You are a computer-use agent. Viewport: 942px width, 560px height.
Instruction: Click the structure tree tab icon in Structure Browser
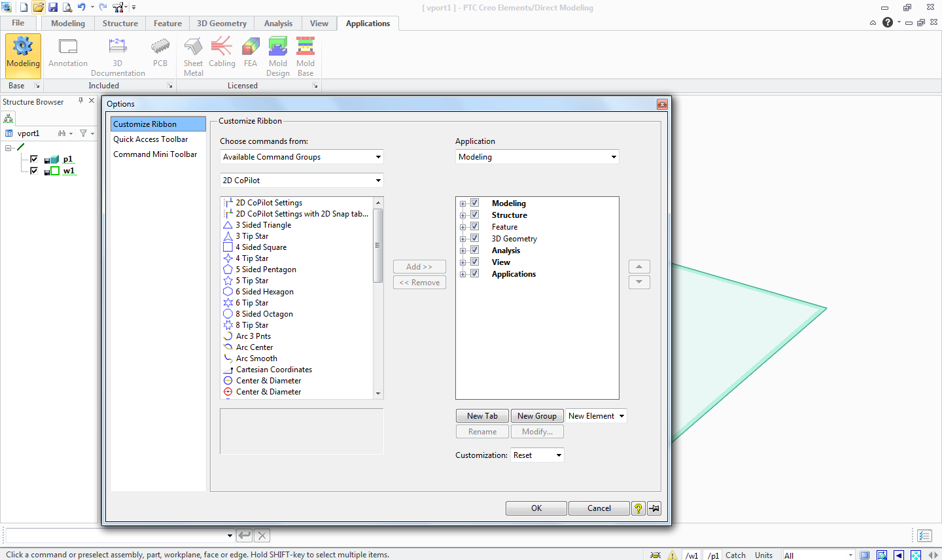pos(9,118)
